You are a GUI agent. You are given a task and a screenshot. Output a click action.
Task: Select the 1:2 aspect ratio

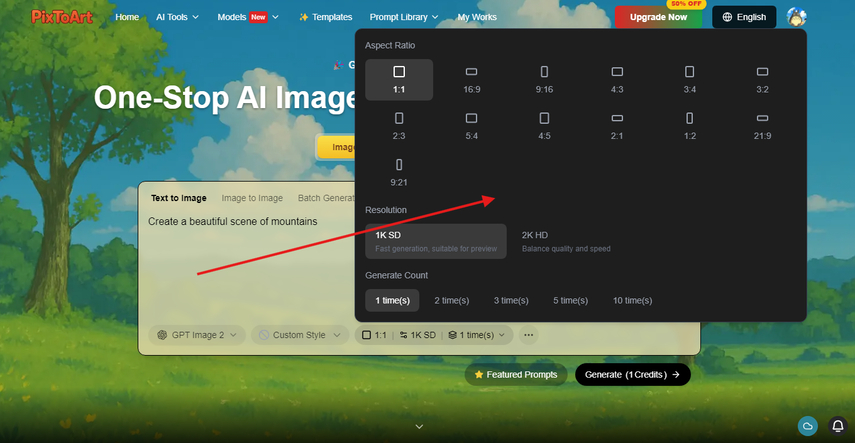pyautogui.click(x=690, y=126)
